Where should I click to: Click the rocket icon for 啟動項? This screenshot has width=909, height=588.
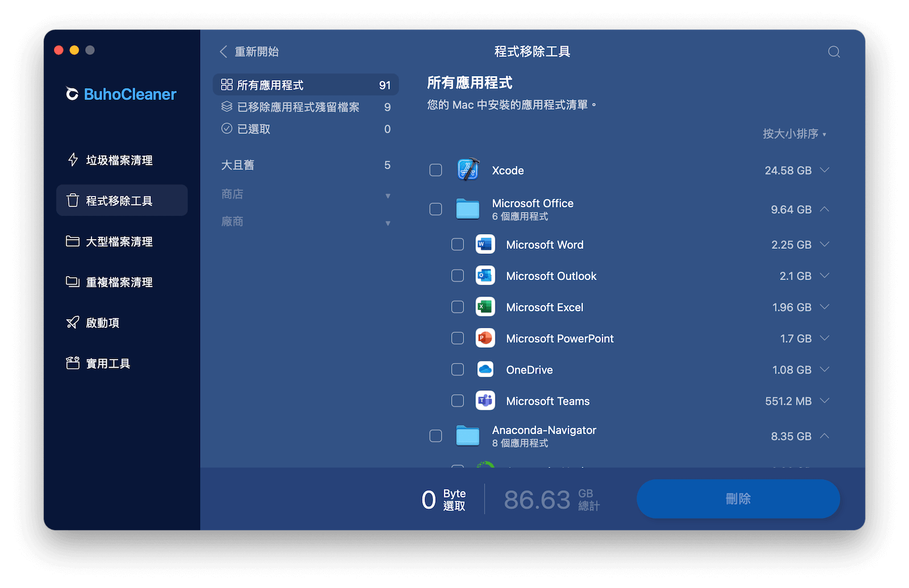pos(73,323)
